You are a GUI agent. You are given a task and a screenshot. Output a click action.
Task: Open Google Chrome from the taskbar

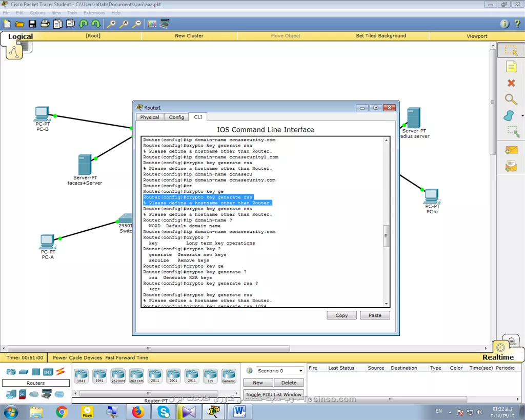[x=62, y=412]
